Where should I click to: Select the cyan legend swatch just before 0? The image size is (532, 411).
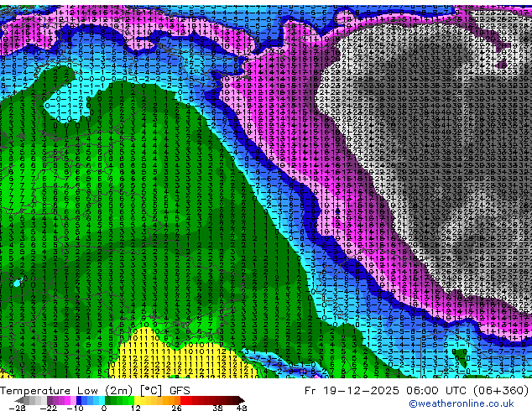point(102,400)
